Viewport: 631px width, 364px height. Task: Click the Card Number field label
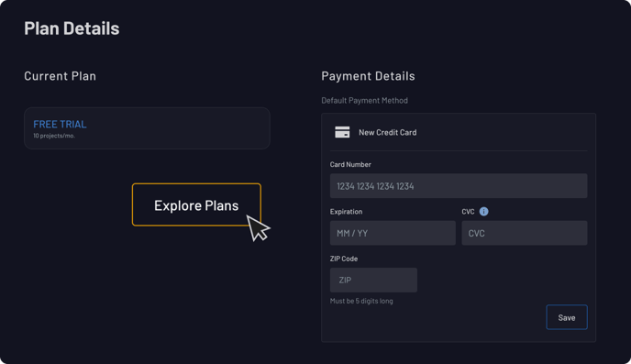pos(350,164)
